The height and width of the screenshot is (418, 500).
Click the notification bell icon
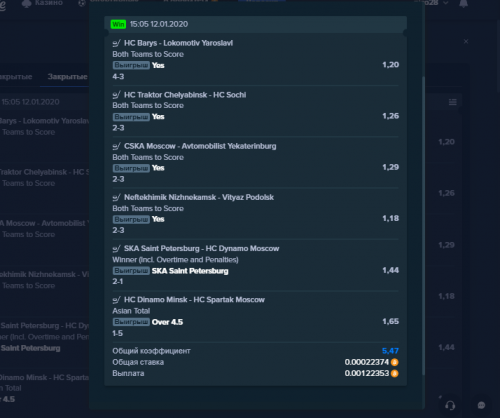point(464,3)
